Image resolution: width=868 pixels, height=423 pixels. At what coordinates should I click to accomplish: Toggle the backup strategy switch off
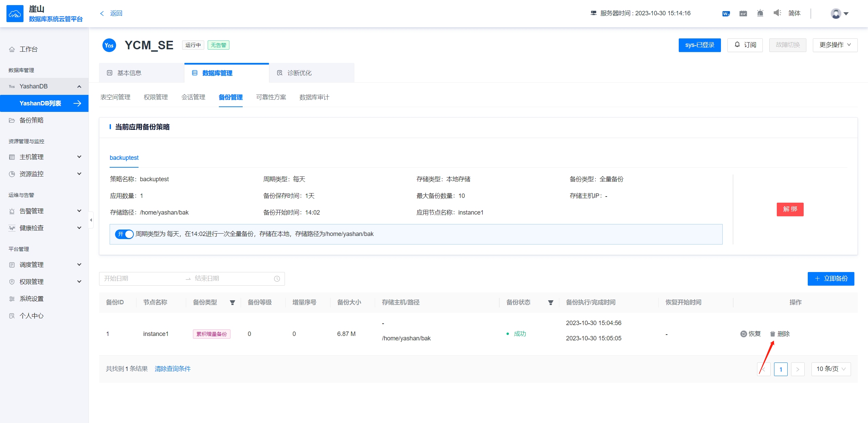point(124,234)
